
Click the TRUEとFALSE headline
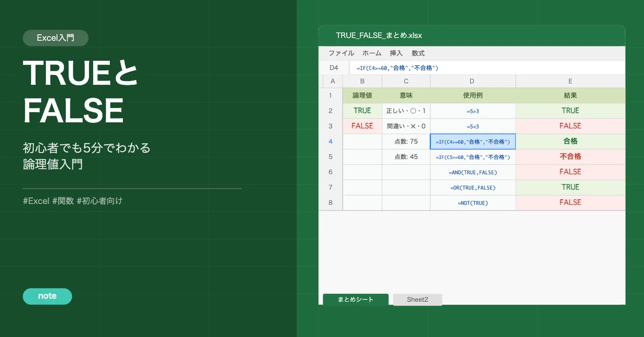pyautogui.click(x=80, y=92)
